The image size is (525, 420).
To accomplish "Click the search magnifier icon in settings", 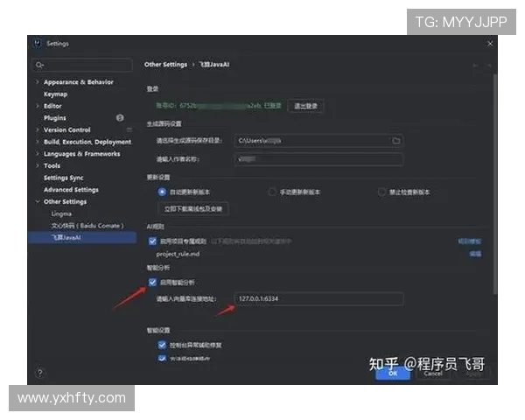I will pos(39,65).
